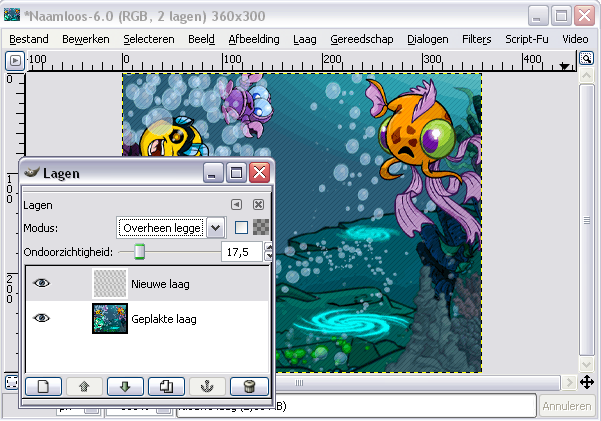
Task: Open the Lagen tab menu arrow button
Action: (x=236, y=205)
